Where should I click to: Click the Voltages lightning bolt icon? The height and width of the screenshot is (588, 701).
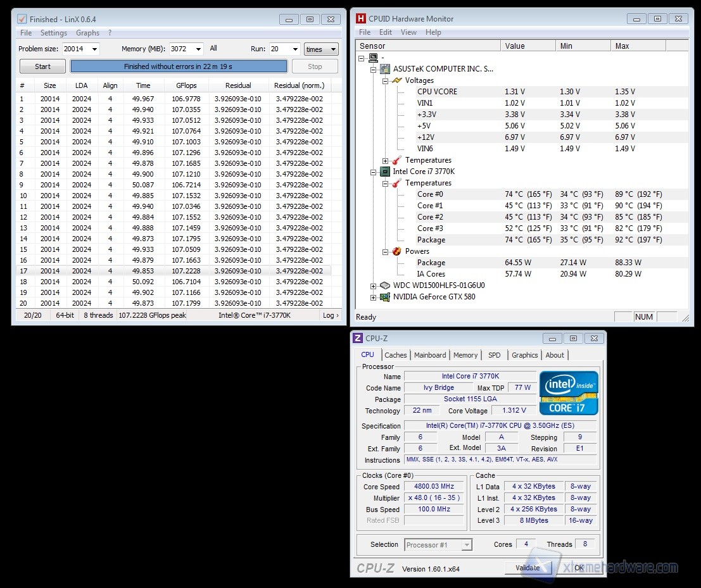tap(396, 80)
